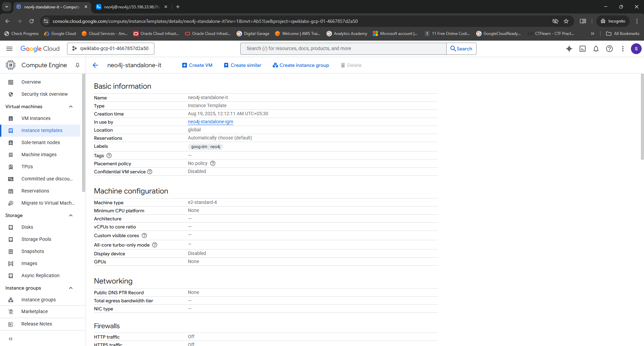Open Async Replication page

coord(40,275)
